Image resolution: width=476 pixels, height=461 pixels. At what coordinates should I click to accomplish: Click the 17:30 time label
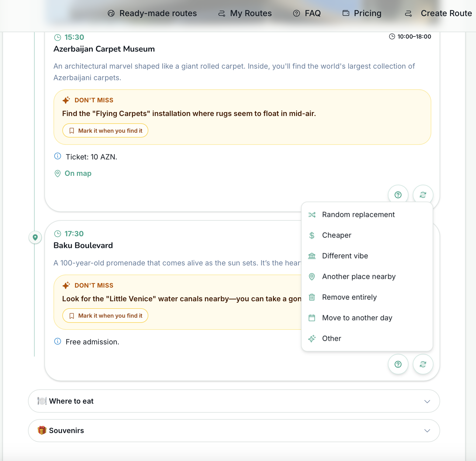pyautogui.click(x=74, y=234)
